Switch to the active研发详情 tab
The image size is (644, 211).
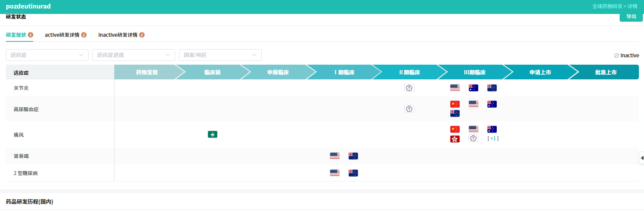pos(62,35)
